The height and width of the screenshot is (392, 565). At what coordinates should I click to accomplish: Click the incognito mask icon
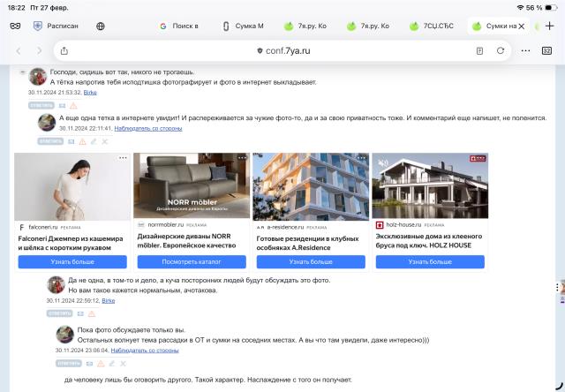pos(15,26)
